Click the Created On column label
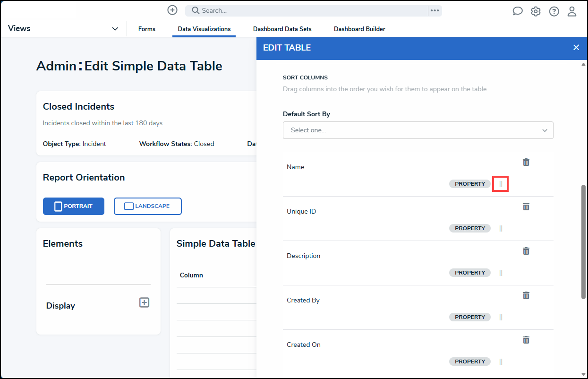 [x=304, y=345]
